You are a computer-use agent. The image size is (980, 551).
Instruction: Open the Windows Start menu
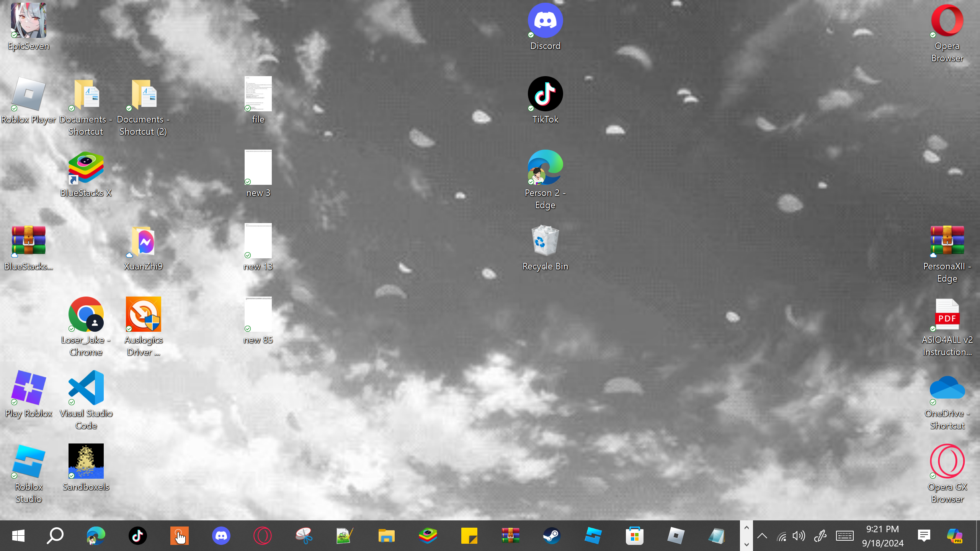(18, 536)
